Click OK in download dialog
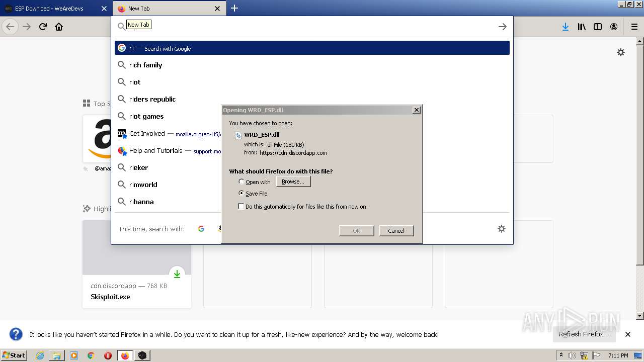 356,231
